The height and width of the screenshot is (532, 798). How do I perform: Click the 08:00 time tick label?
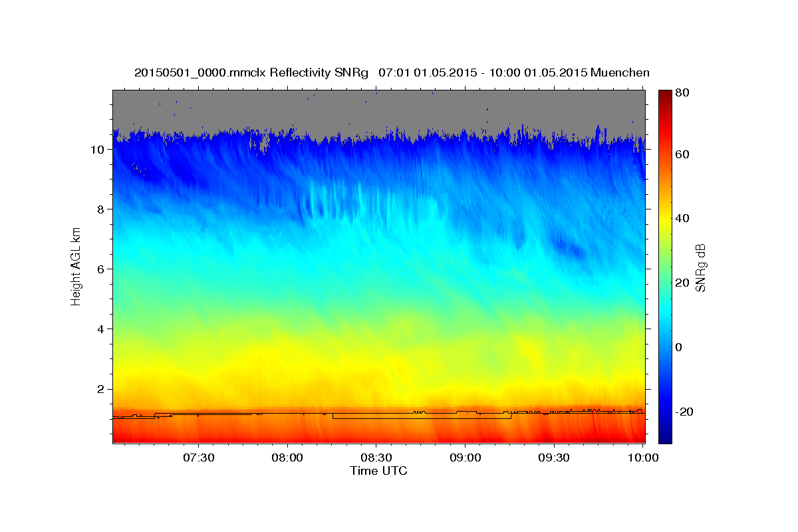tap(287, 458)
